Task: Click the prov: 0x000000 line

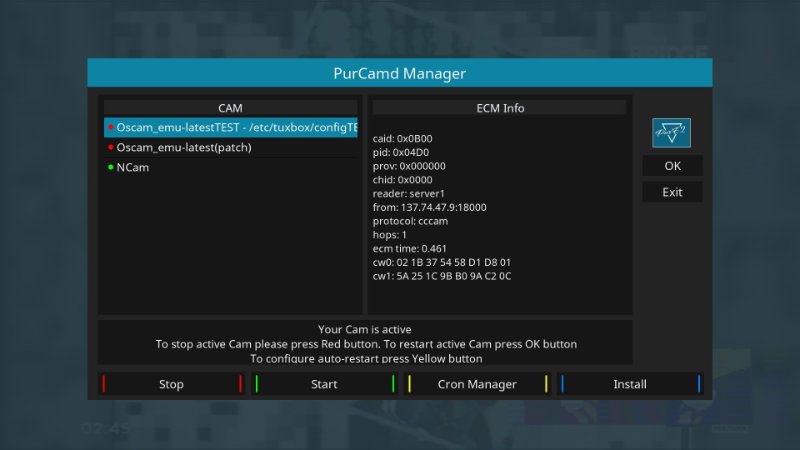Action: [409, 166]
